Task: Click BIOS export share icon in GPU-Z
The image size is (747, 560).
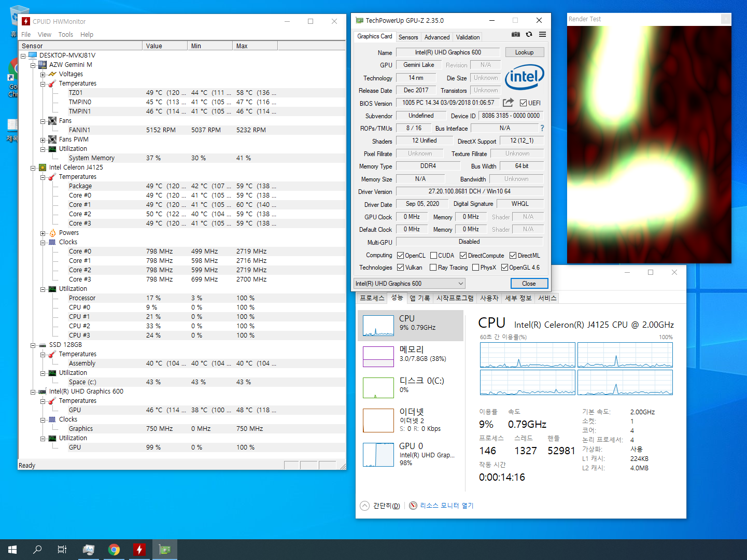Action: 508,103
